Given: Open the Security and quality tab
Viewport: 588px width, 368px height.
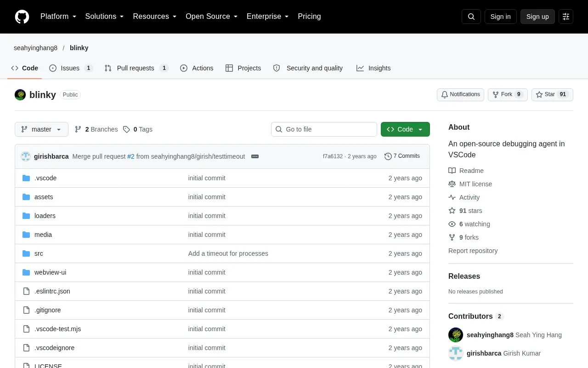Looking at the screenshot, I should [x=308, y=68].
